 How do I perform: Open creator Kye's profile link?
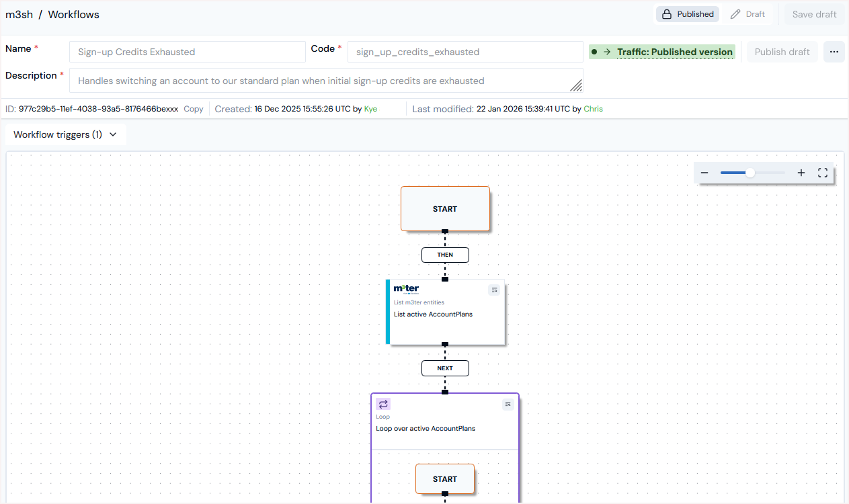pyautogui.click(x=370, y=109)
